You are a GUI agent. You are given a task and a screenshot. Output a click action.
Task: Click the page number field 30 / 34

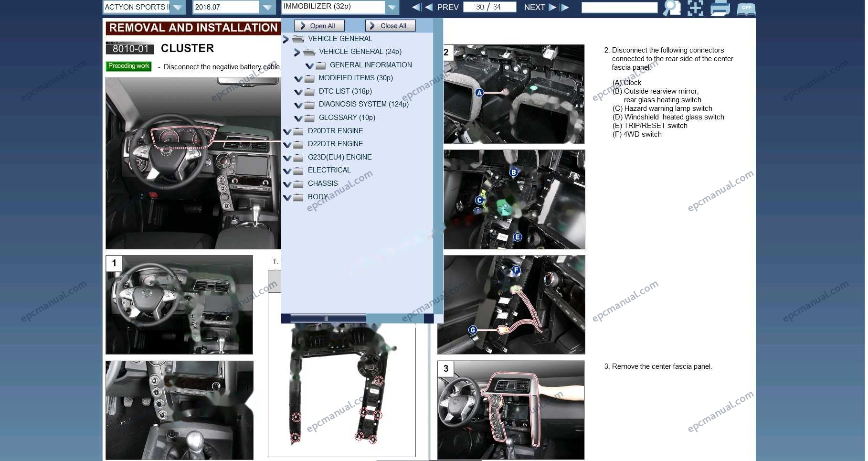pos(489,7)
